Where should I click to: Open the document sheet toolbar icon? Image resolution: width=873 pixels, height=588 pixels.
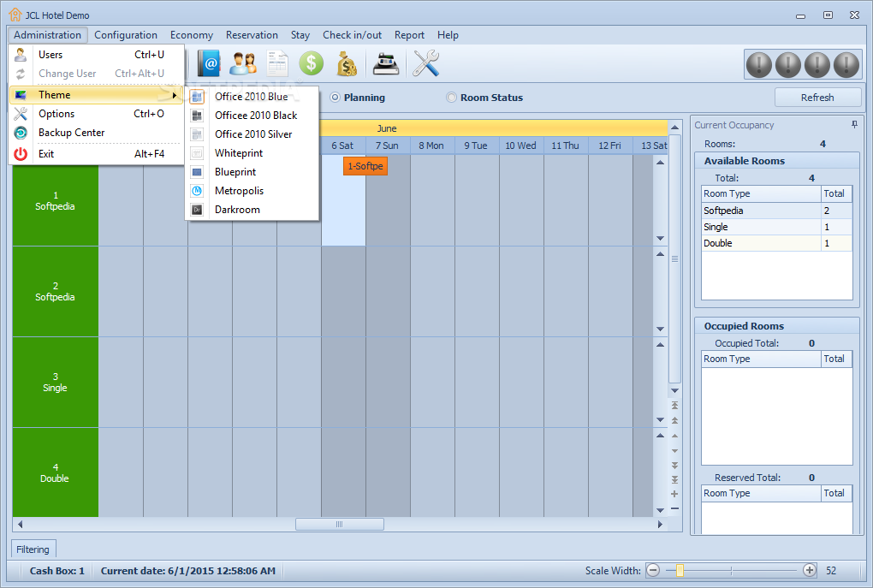pyautogui.click(x=277, y=63)
